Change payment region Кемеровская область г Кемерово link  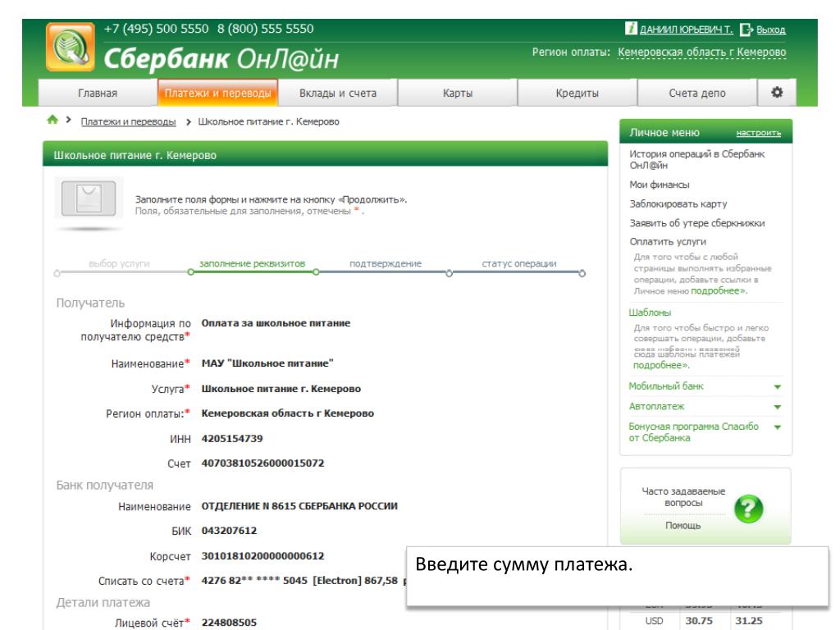[702, 52]
